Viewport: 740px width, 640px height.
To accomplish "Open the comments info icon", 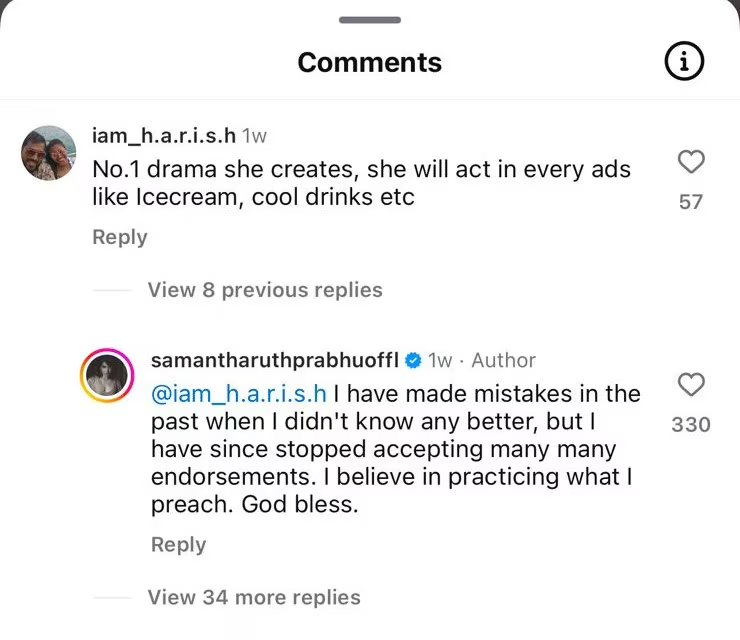I will point(684,63).
